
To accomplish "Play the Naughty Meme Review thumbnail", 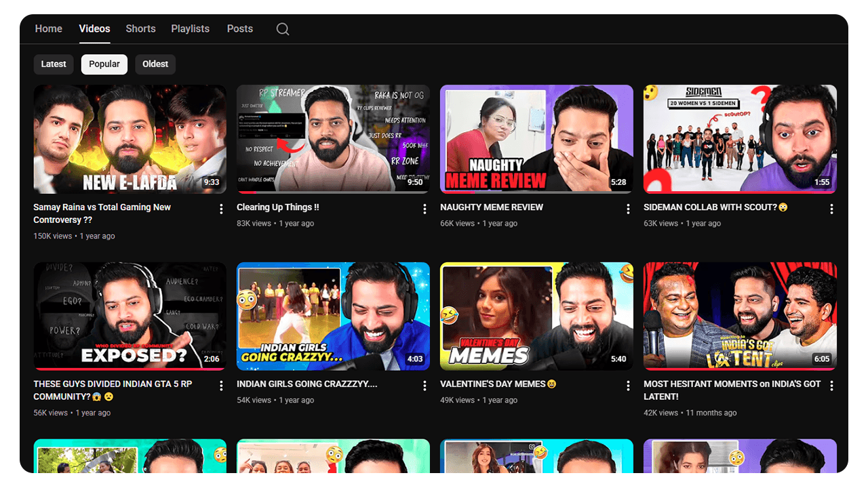I will [x=536, y=139].
